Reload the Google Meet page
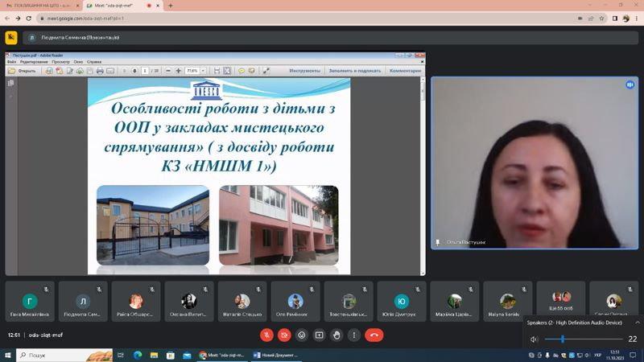The image size is (644, 362). pyautogui.click(x=28, y=19)
